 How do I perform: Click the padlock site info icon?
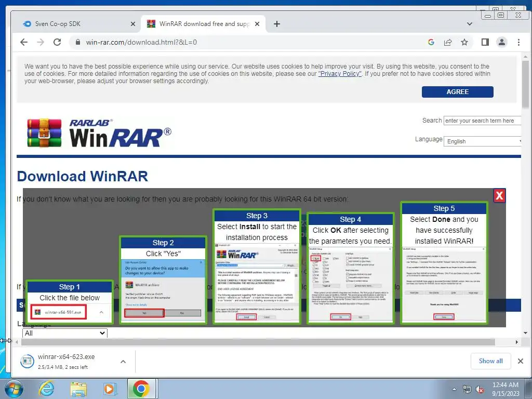[78, 42]
